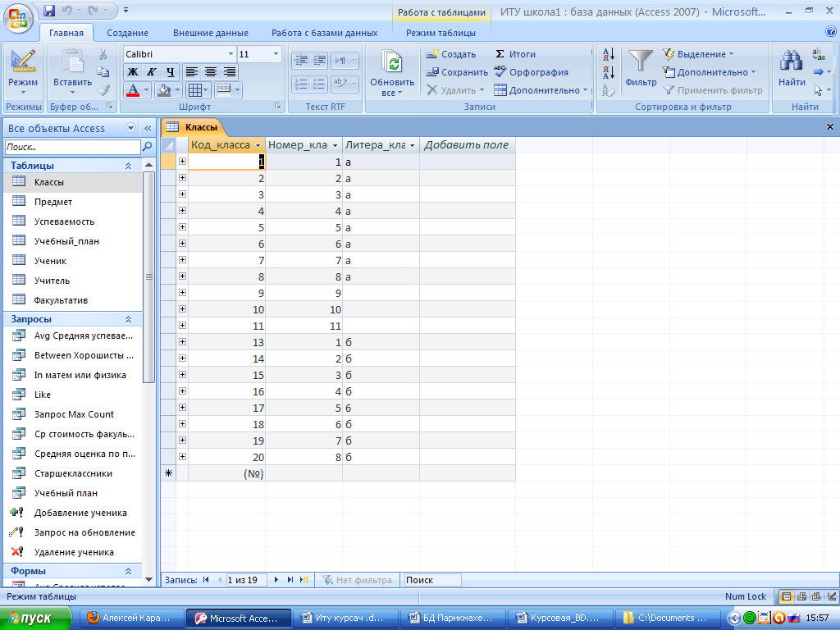Viewport: 840px width, 630px height.
Task: Click the Save icon in quick access toolbar
Action: (48, 10)
